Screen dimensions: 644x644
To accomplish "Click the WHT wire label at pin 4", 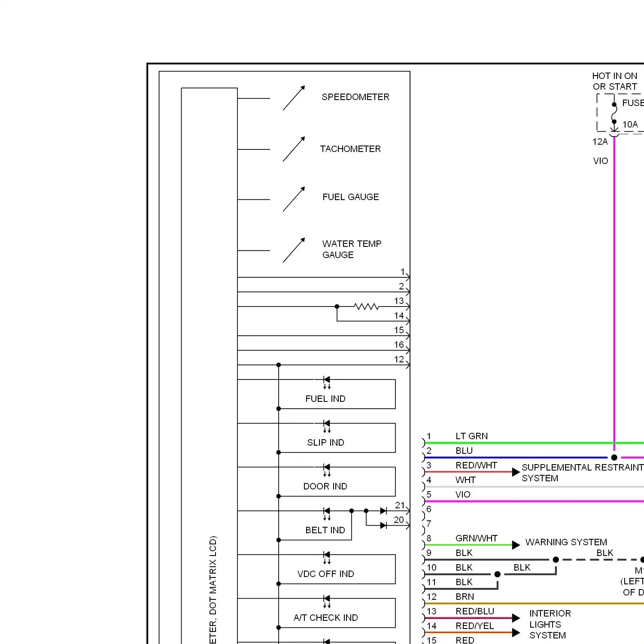I will [466, 480].
